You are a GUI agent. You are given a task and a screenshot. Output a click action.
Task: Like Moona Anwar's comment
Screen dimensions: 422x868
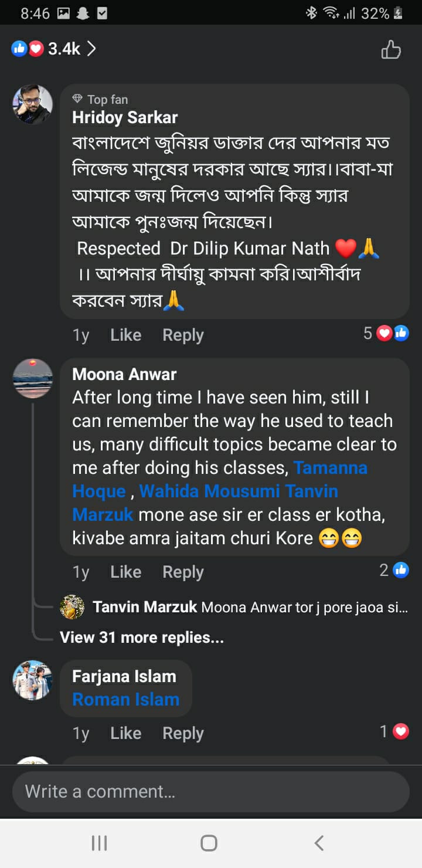click(125, 572)
